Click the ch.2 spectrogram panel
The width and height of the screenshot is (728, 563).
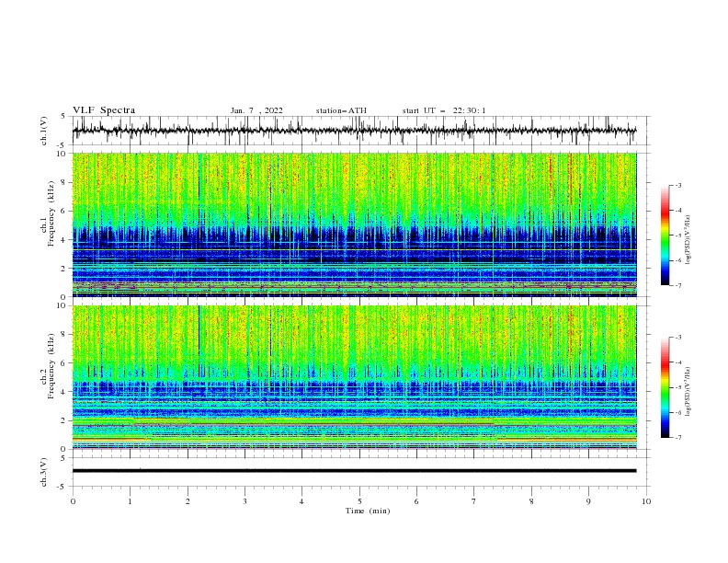(354, 377)
